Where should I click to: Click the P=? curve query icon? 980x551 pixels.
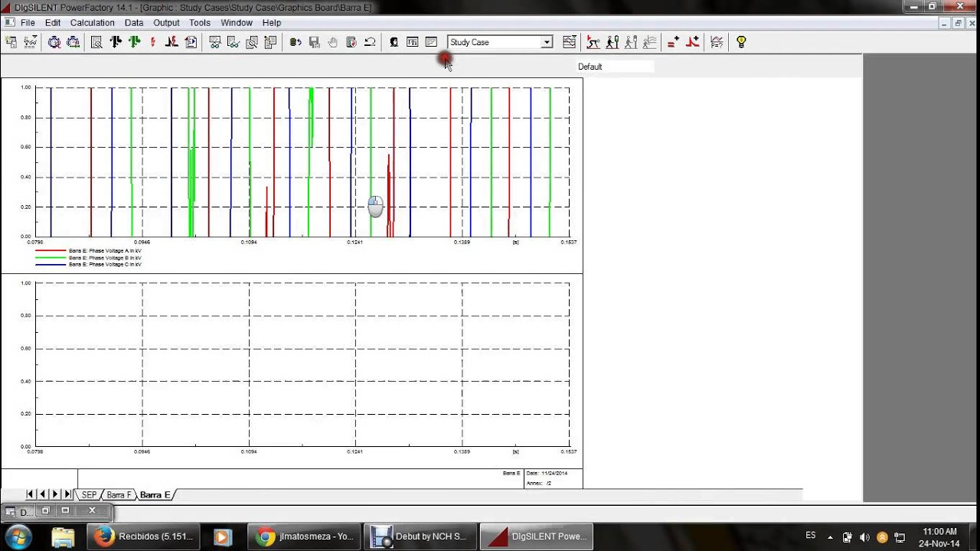click(717, 42)
